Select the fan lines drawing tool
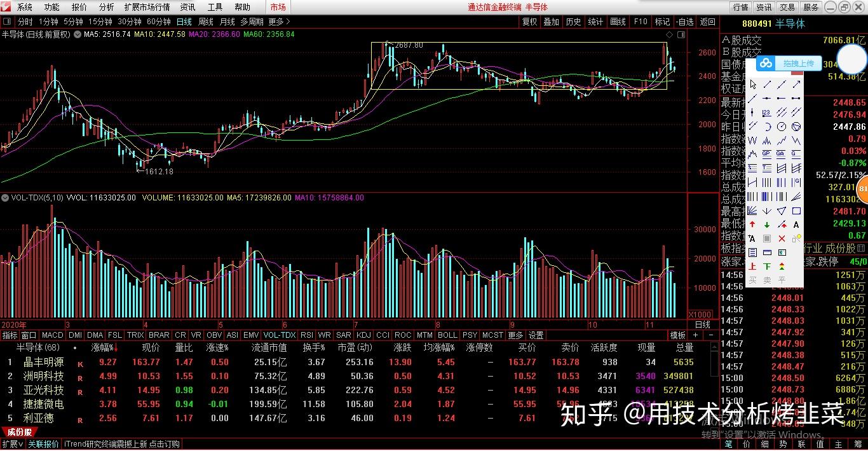The height and width of the screenshot is (451, 868). 753,211
